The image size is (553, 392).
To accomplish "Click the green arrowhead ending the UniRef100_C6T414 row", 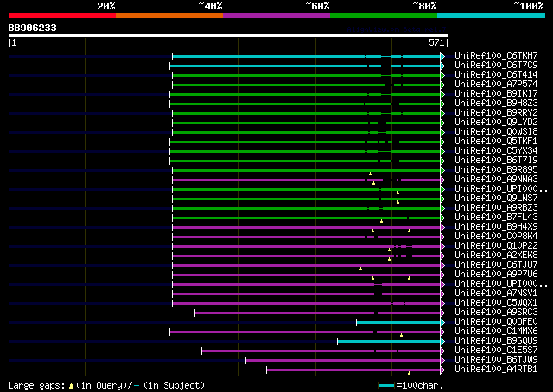I will pyautogui.click(x=442, y=75).
